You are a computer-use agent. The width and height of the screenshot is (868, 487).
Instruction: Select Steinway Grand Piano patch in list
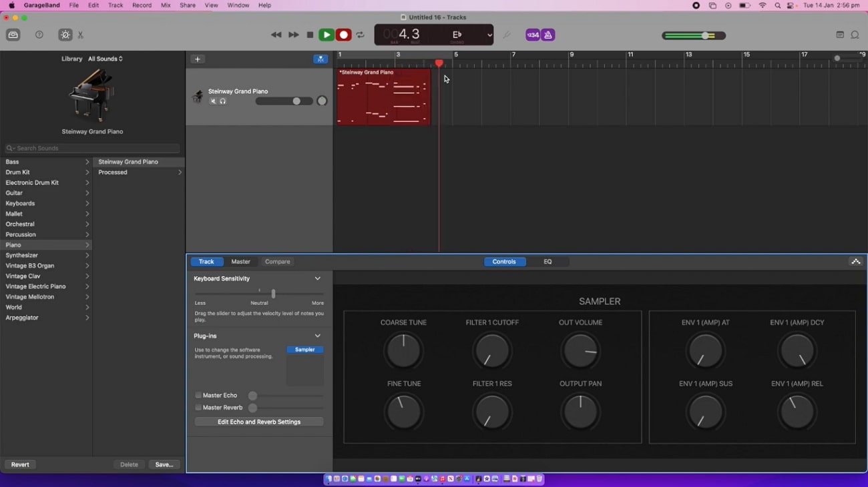point(139,162)
